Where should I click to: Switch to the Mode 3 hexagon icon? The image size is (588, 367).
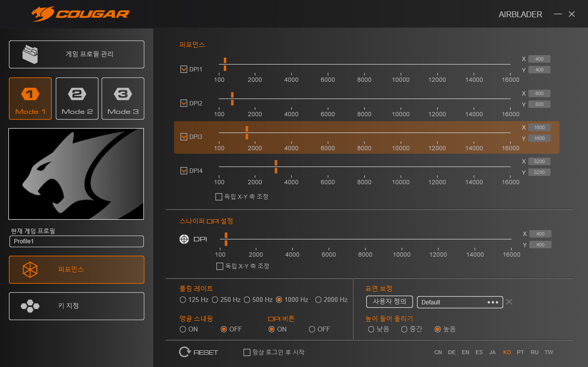point(123,94)
